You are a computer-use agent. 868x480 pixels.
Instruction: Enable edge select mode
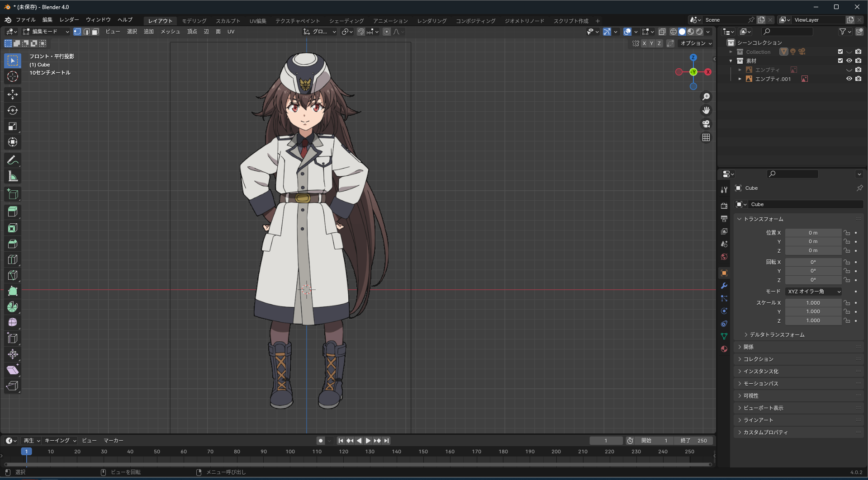86,32
